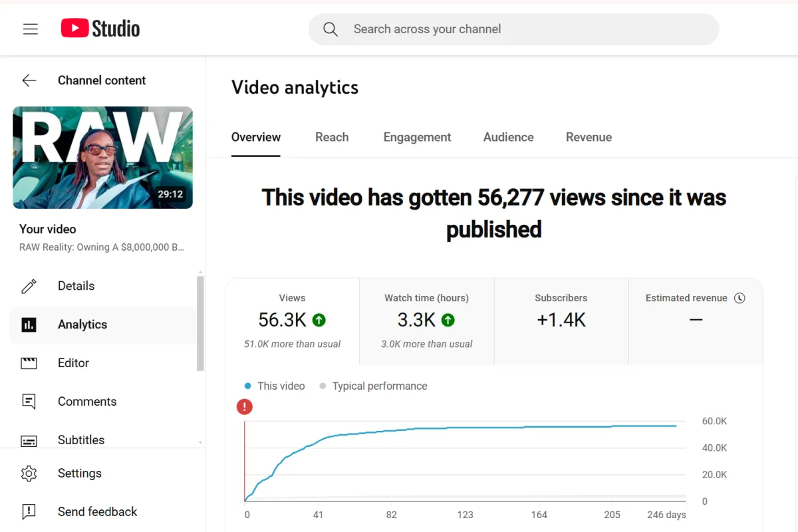Switch to the Revenue tab
Screen dimensions: 798x532
(589, 137)
